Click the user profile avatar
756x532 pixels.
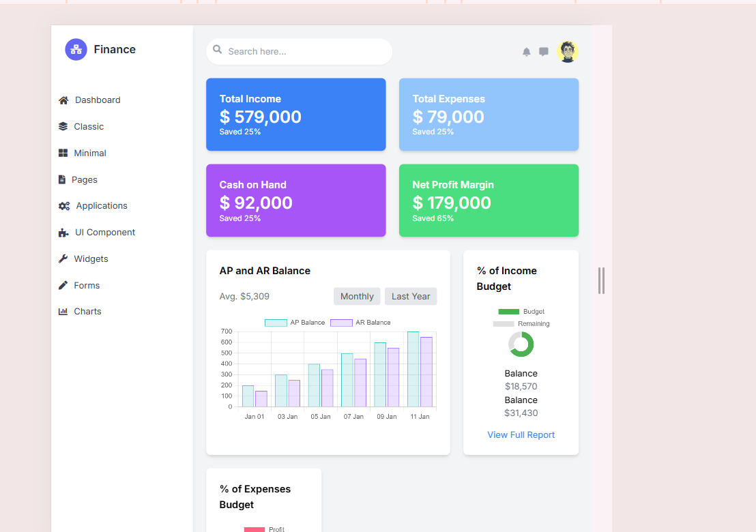tap(567, 52)
